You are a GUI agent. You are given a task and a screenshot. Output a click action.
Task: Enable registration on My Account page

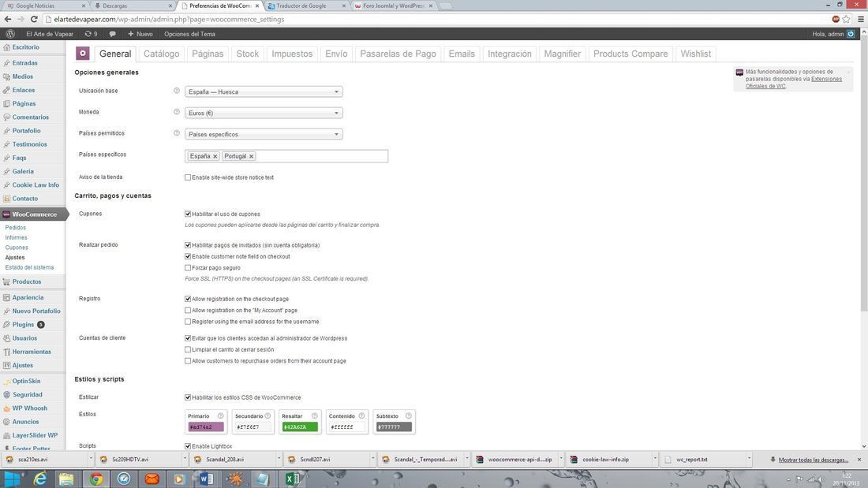point(188,311)
